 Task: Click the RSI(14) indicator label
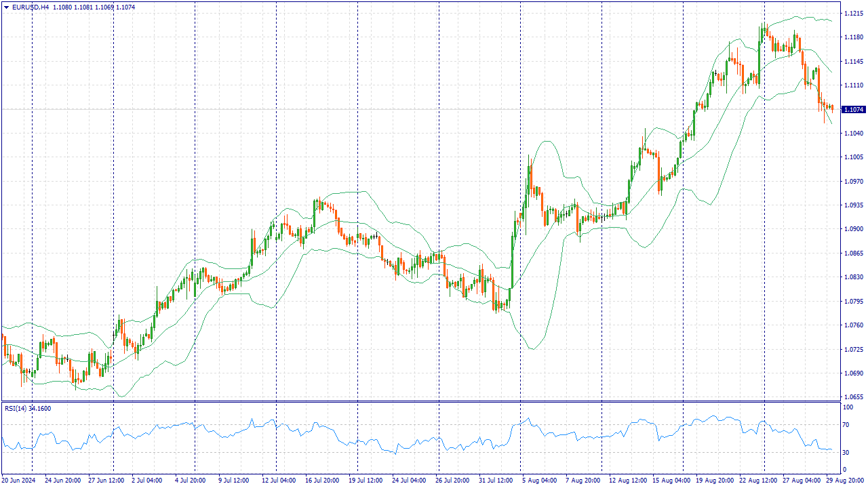[x=27, y=408]
